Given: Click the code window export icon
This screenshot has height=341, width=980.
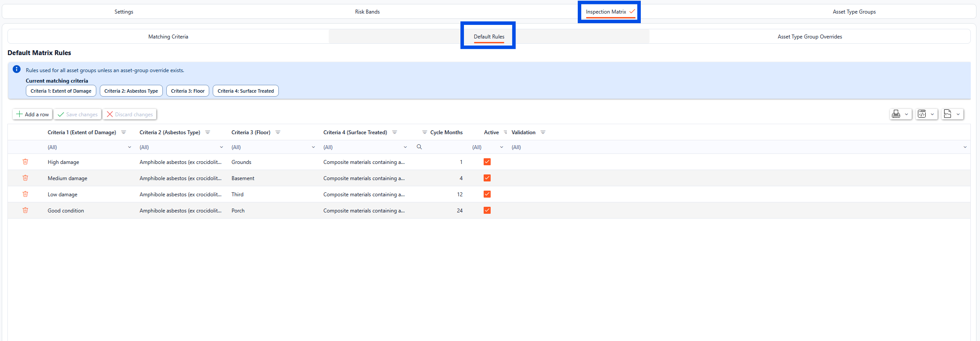Looking at the screenshot, I should (x=922, y=114).
